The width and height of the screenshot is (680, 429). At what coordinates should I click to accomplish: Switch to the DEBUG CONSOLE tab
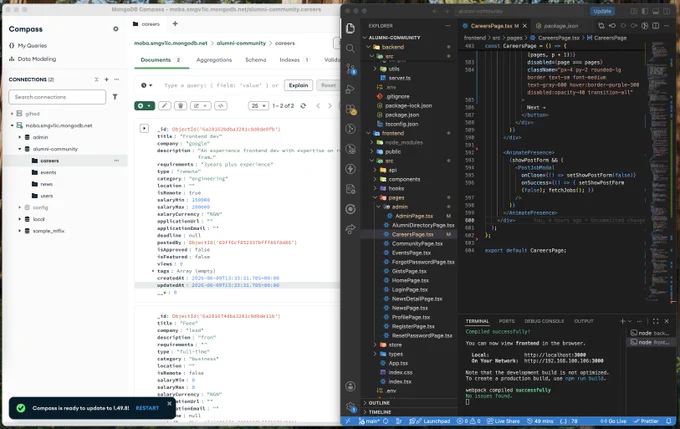tap(544, 321)
